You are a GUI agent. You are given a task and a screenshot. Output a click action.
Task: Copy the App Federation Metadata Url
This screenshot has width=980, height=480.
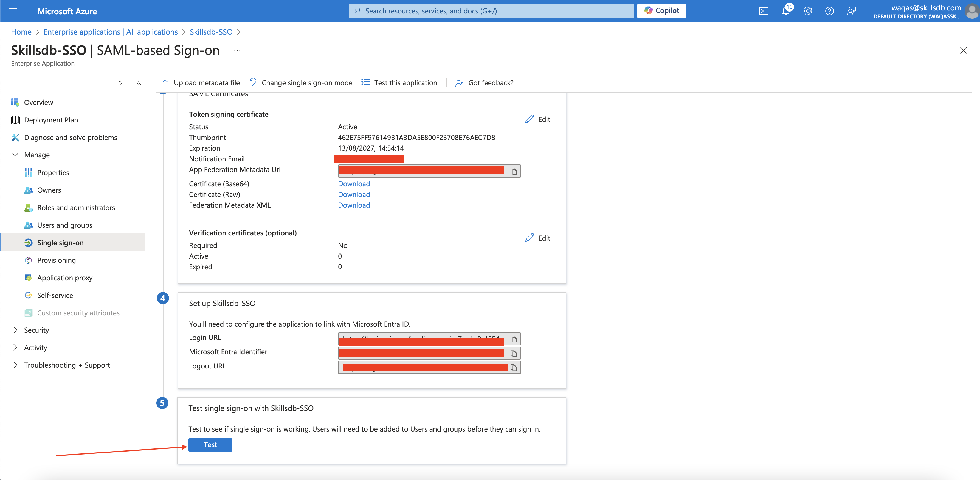(x=514, y=172)
